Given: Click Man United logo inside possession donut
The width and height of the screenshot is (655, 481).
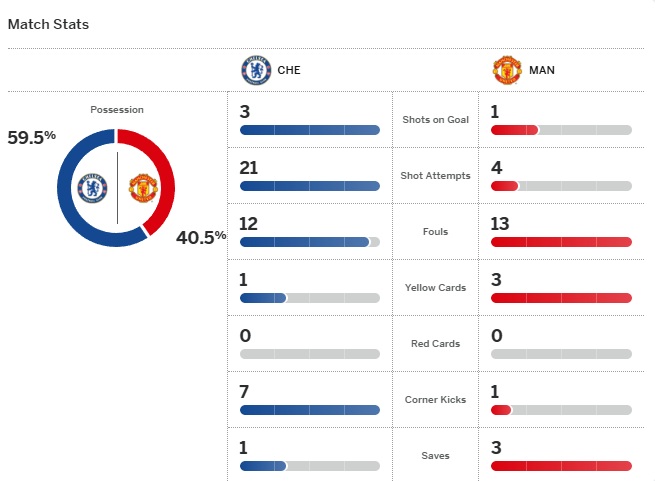Looking at the screenshot, I should tap(143, 187).
